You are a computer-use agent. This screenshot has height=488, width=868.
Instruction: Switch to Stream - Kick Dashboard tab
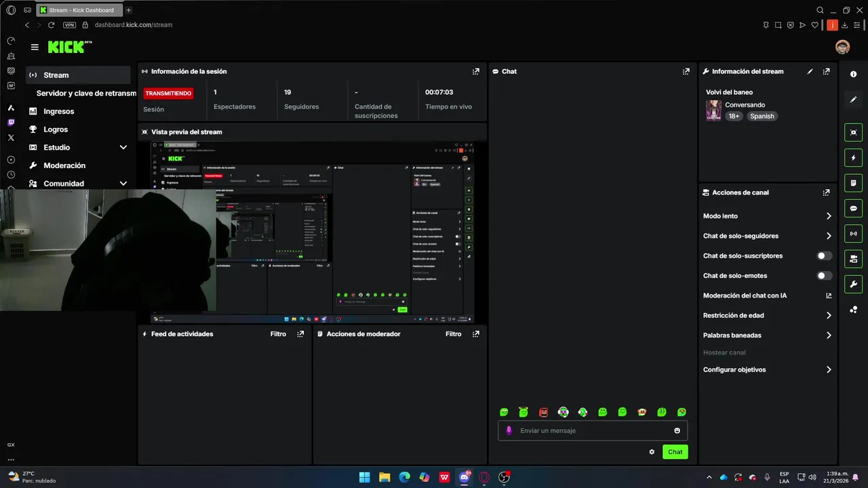click(x=79, y=10)
